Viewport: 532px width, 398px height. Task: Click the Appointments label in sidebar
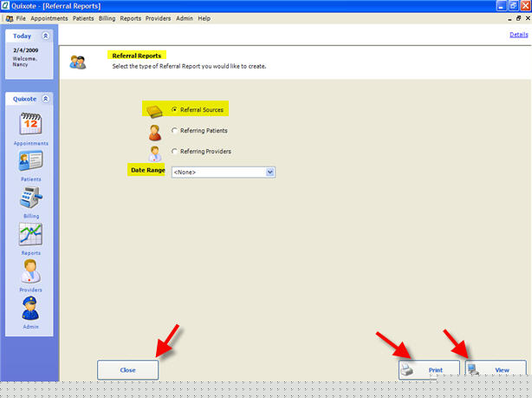(x=31, y=143)
